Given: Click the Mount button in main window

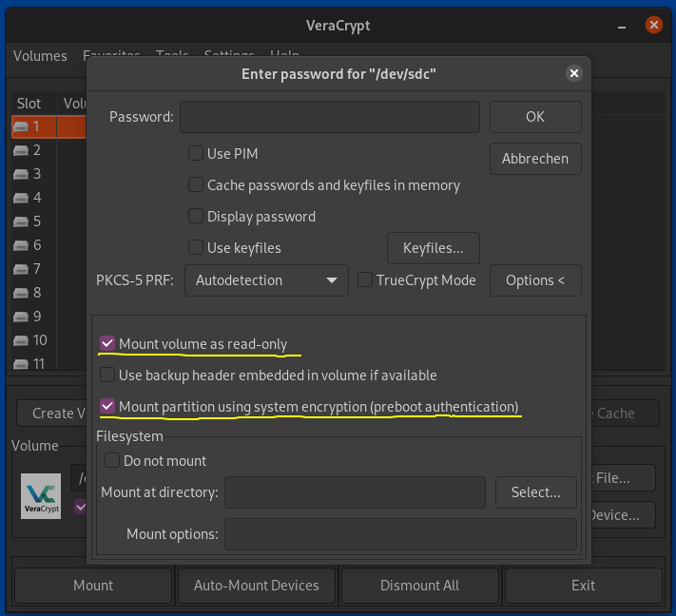Looking at the screenshot, I should click(x=93, y=586).
